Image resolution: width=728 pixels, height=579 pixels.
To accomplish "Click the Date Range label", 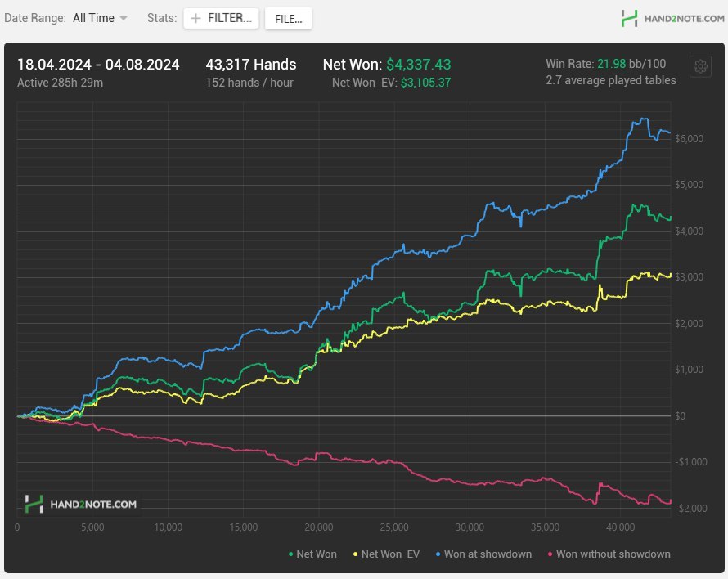I will [35, 18].
